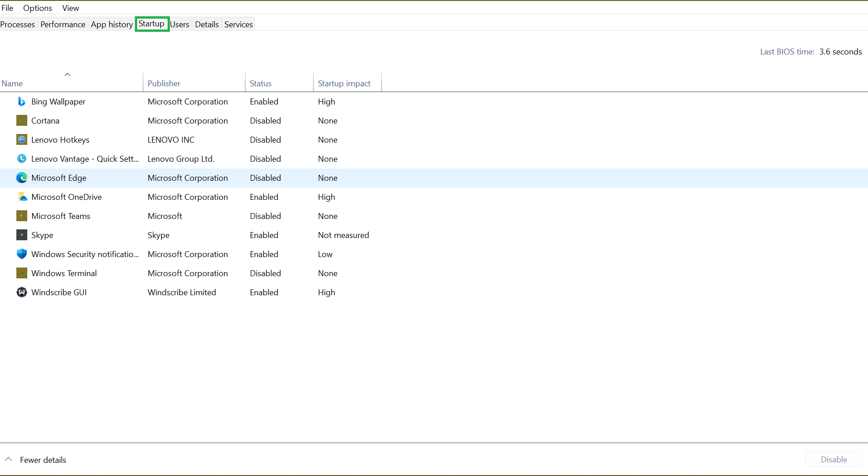The height and width of the screenshot is (476, 868).
Task: Select Lenovo Vantage - Quick Sett... name text
Action: tap(85, 159)
